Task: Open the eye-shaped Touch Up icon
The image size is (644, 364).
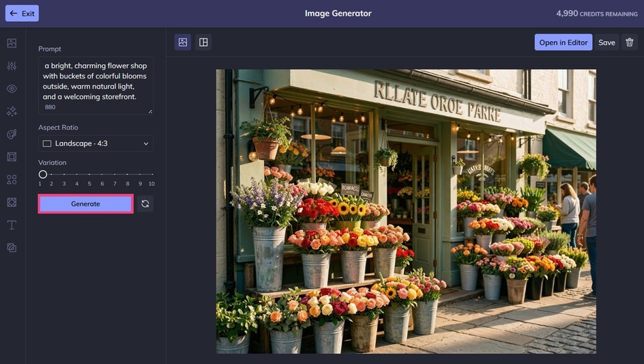Action: (x=12, y=88)
